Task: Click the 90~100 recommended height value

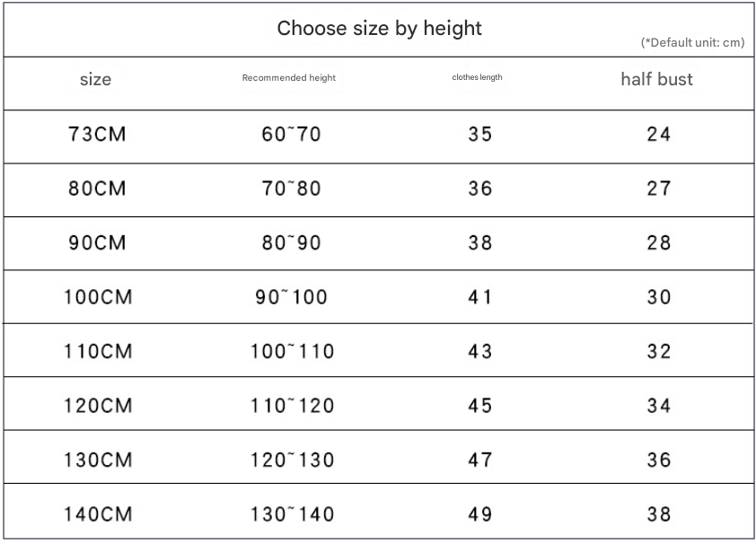Action: (291, 297)
